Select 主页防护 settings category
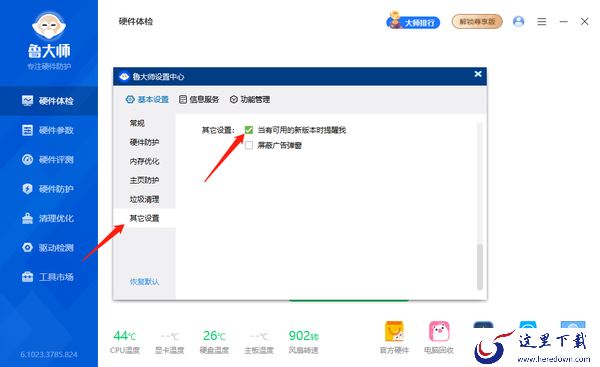This screenshot has width=600, height=367. click(x=144, y=180)
